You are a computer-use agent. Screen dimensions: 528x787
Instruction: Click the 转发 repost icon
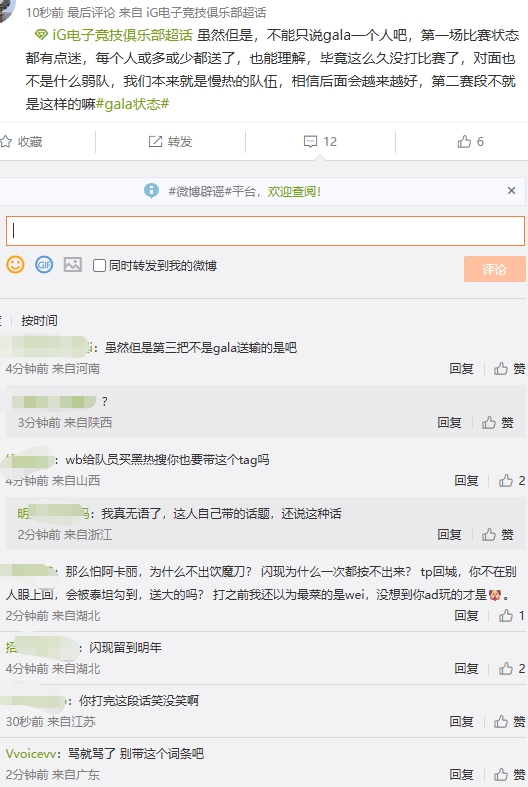[x=155, y=142]
